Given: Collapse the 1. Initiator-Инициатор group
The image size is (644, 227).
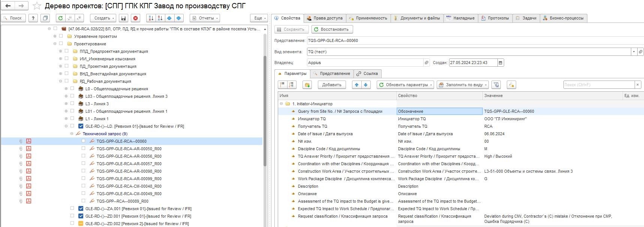Looking at the screenshot, I should click(281, 104).
